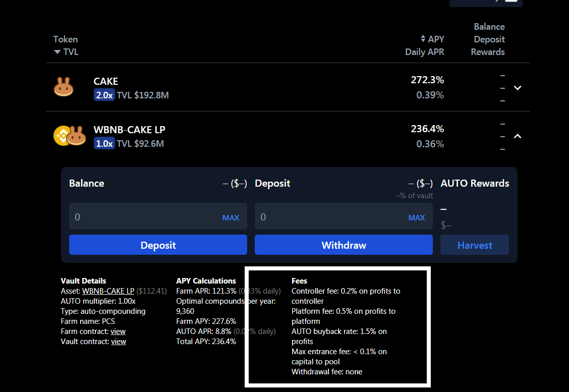The width and height of the screenshot is (569, 392).
Task: Click MAX in the Balance input field
Action: point(231,218)
